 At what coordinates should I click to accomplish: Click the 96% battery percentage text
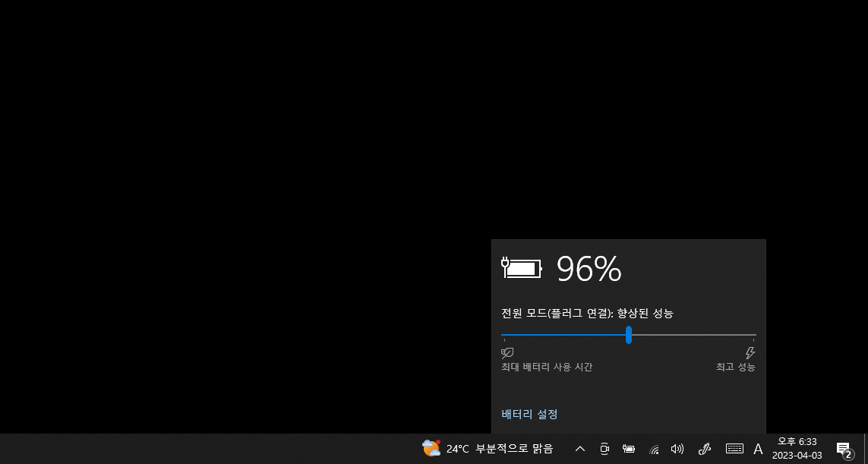(589, 269)
